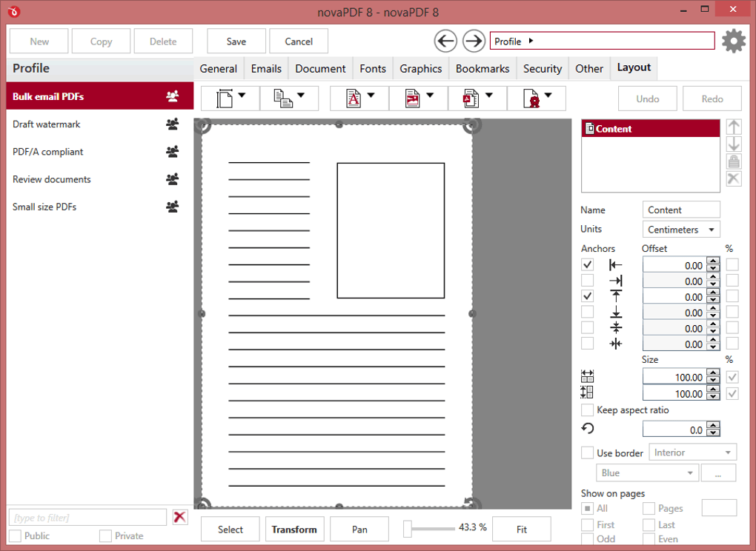Image resolution: width=756 pixels, height=551 pixels.
Task: Click the group icon beside Small size PDFs
Action: [172, 207]
